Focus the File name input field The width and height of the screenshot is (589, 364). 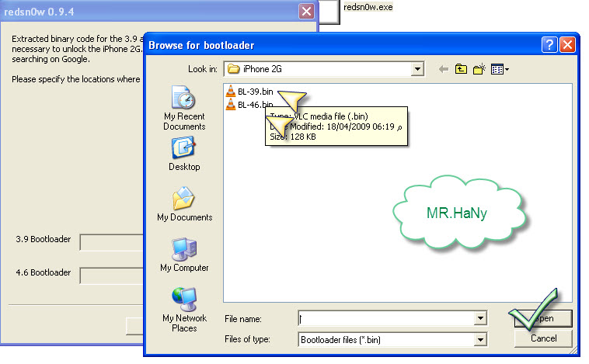pos(386,318)
